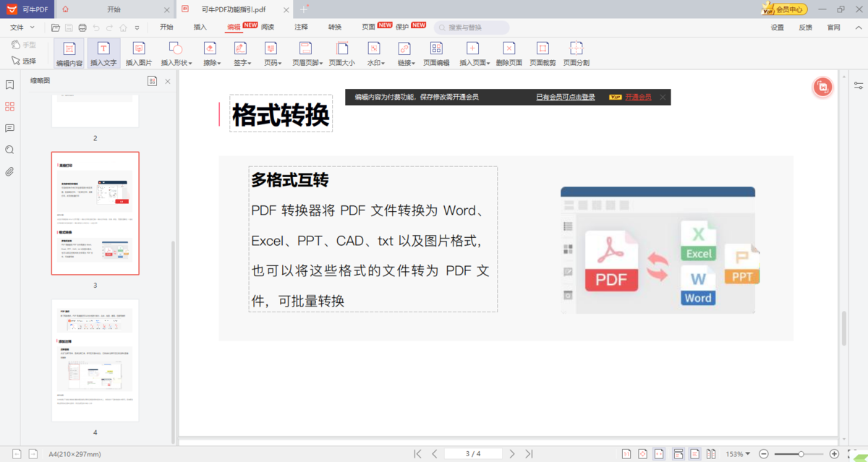Viewport: 868px width, 462px height.
Task: Select the 页面分割 (Split Page) tool
Action: (576, 54)
